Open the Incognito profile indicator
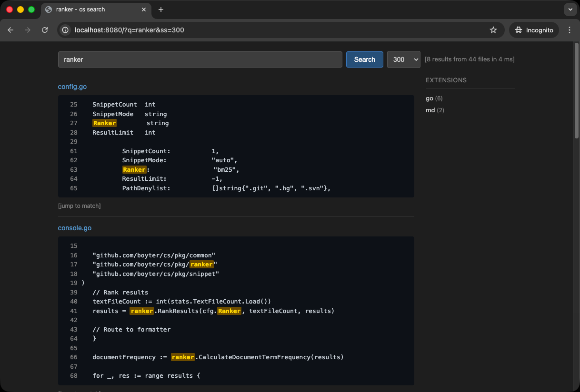Screen dimensions: 580x392 (533, 29)
